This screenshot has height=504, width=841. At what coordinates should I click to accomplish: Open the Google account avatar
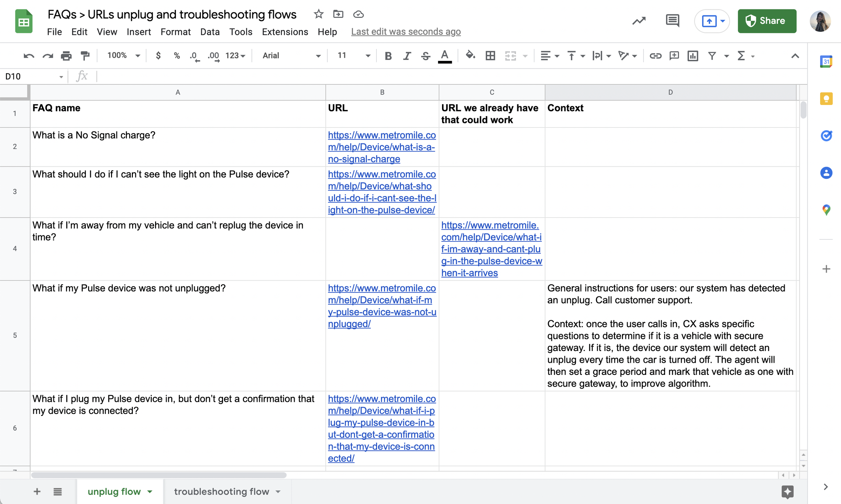point(820,21)
